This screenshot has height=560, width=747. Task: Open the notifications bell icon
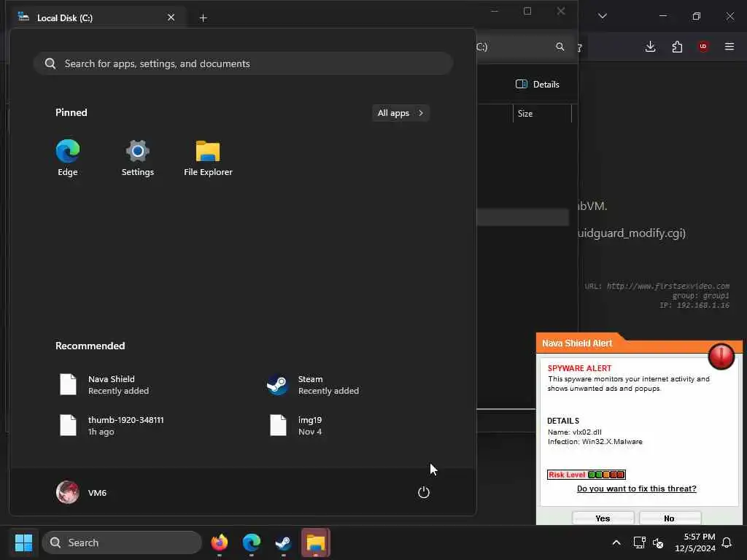pyautogui.click(x=727, y=542)
